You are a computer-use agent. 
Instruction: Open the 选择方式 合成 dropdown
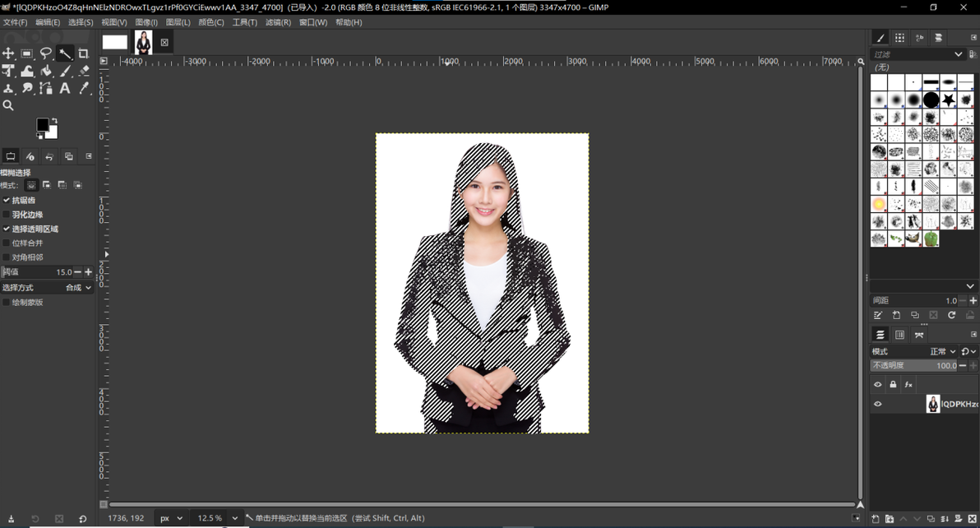(x=48, y=287)
